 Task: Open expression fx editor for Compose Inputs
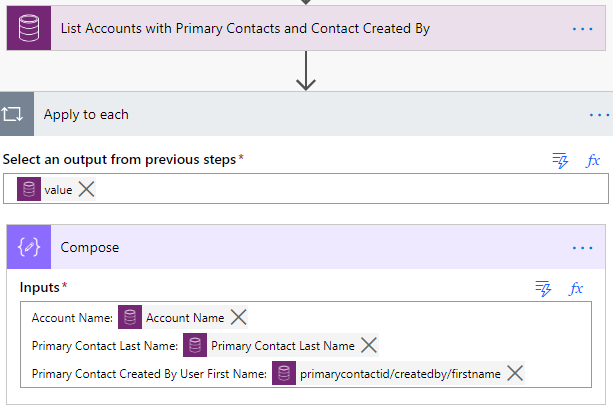[576, 288]
